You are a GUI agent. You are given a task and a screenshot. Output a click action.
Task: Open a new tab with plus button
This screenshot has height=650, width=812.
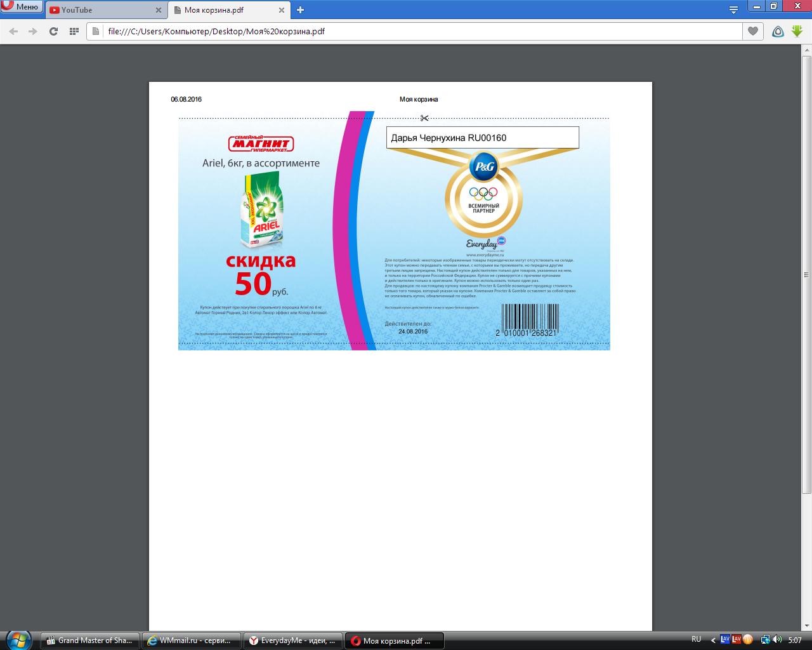300,10
